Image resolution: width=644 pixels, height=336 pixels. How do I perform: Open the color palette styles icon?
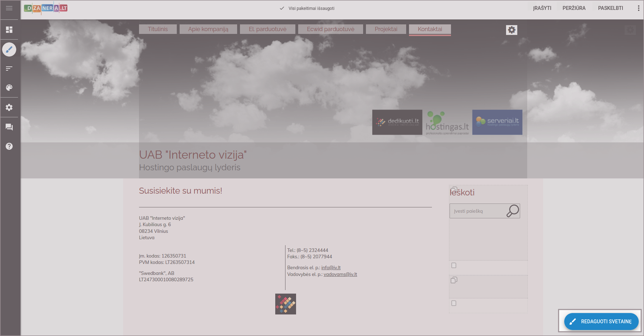pyautogui.click(x=9, y=88)
